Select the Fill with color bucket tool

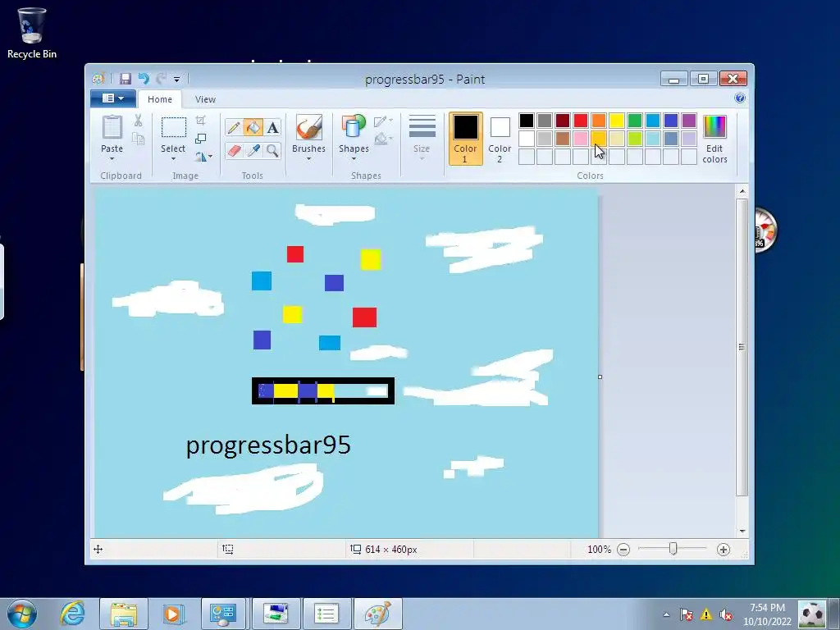pyautogui.click(x=253, y=127)
